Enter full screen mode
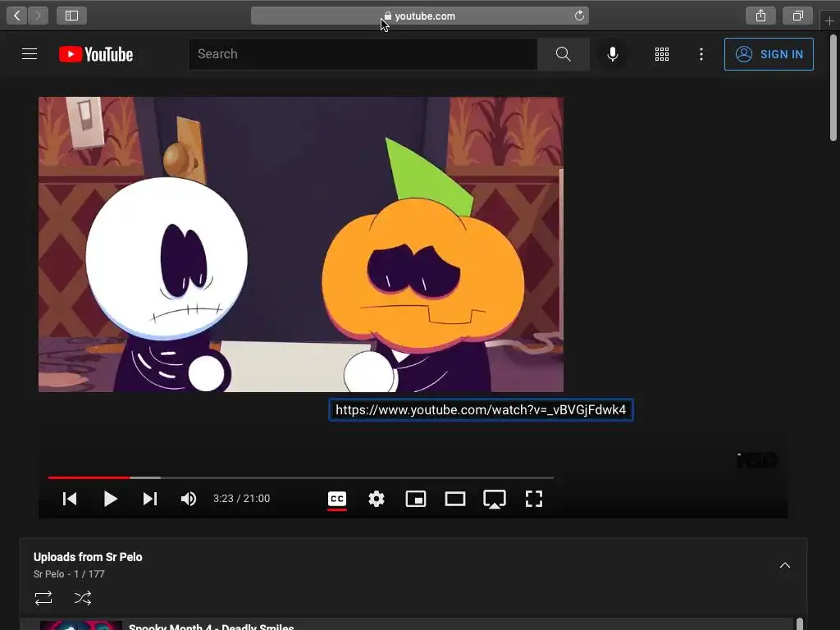 (534, 499)
